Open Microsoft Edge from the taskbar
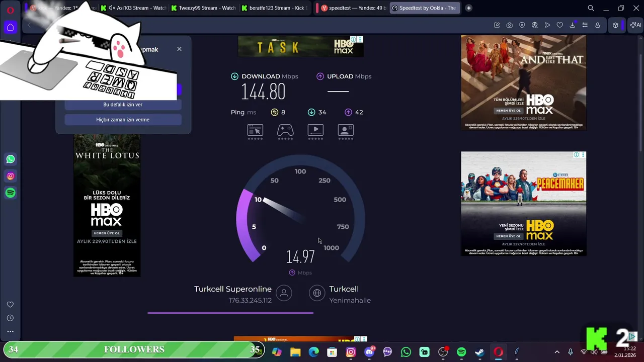This screenshot has width=644, height=362. point(313,352)
